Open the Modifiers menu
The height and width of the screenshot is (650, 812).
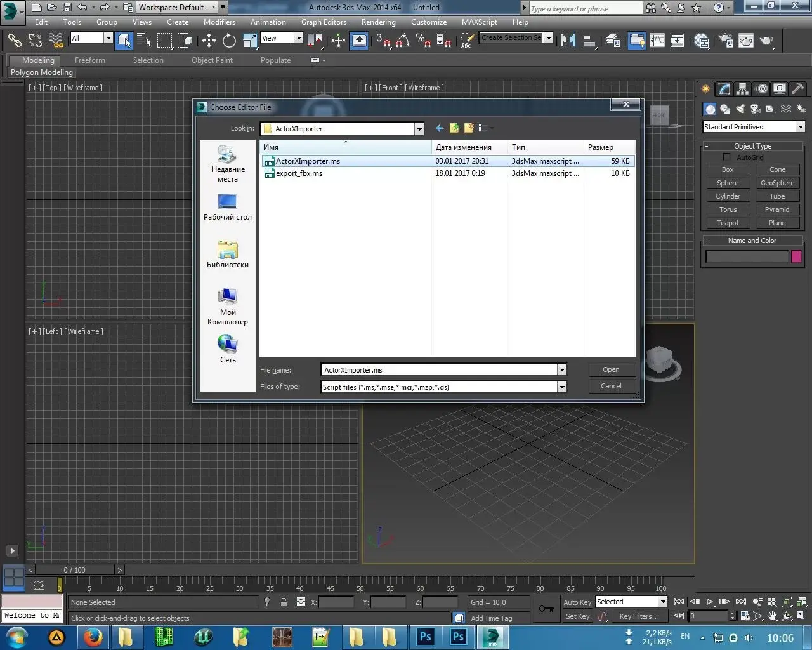(x=219, y=22)
